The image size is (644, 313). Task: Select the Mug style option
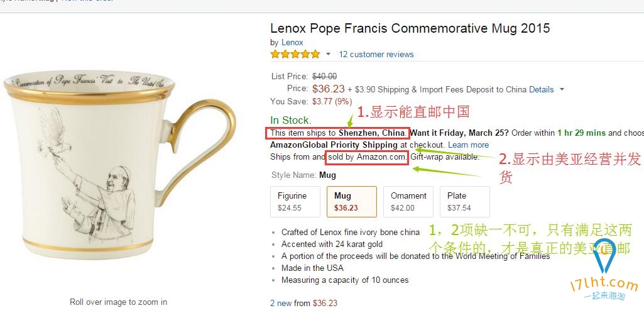(351, 202)
